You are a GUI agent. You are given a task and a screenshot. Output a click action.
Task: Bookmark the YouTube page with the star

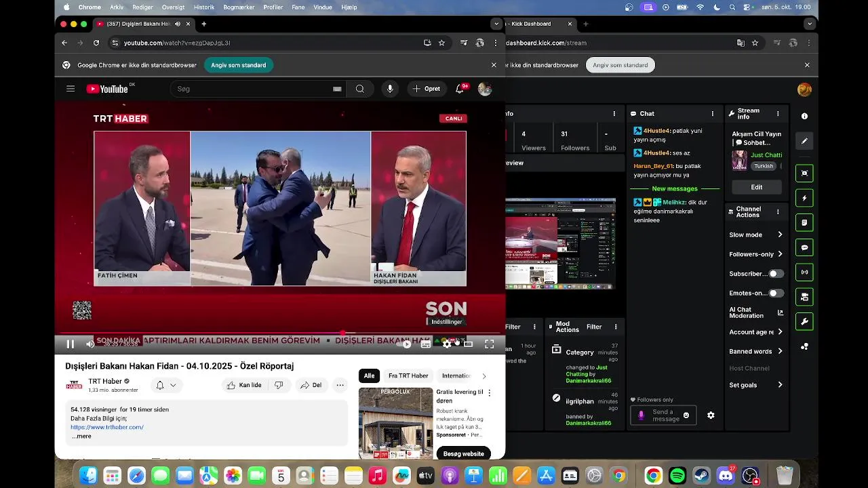[441, 43]
